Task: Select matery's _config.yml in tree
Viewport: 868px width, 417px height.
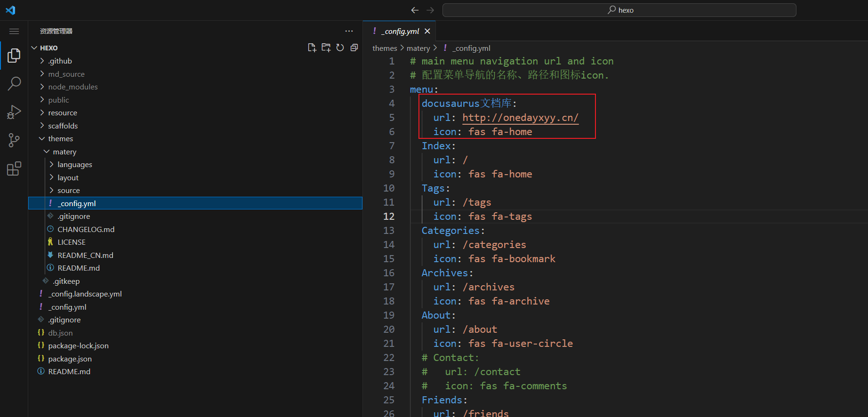Action: tap(195, 203)
